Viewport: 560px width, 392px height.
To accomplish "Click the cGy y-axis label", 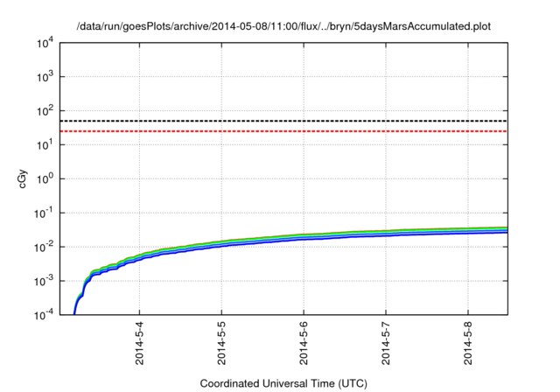I will (22, 178).
